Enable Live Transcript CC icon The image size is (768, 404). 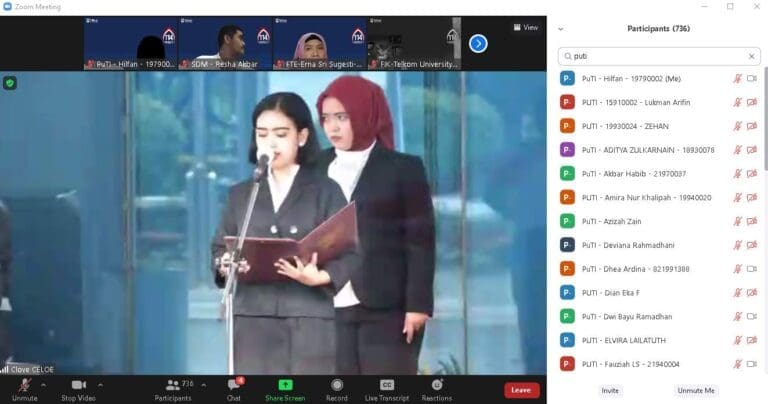click(x=386, y=385)
